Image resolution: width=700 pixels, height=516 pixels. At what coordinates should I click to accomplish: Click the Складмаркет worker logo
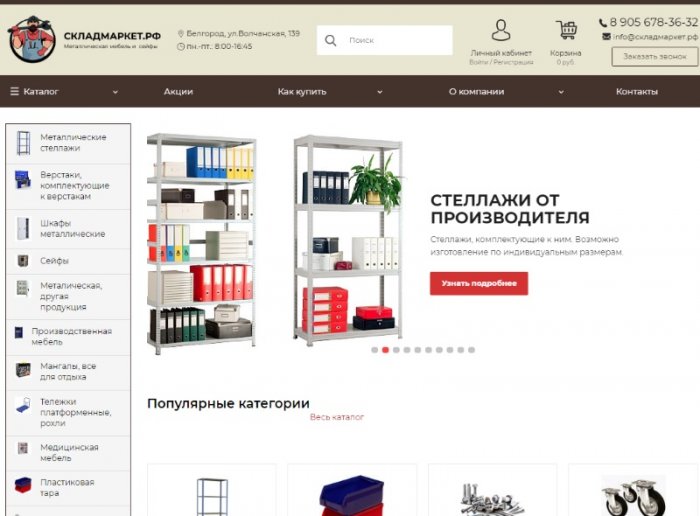(x=32, y=39)
